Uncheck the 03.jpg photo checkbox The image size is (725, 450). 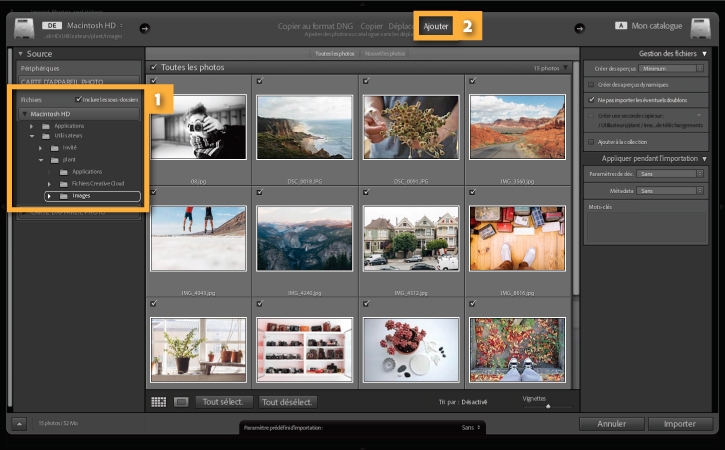pyautogui.click(x=154, y=81)
